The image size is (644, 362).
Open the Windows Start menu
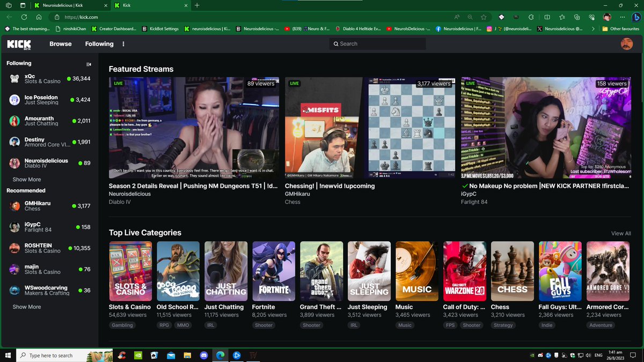[8, 355]
